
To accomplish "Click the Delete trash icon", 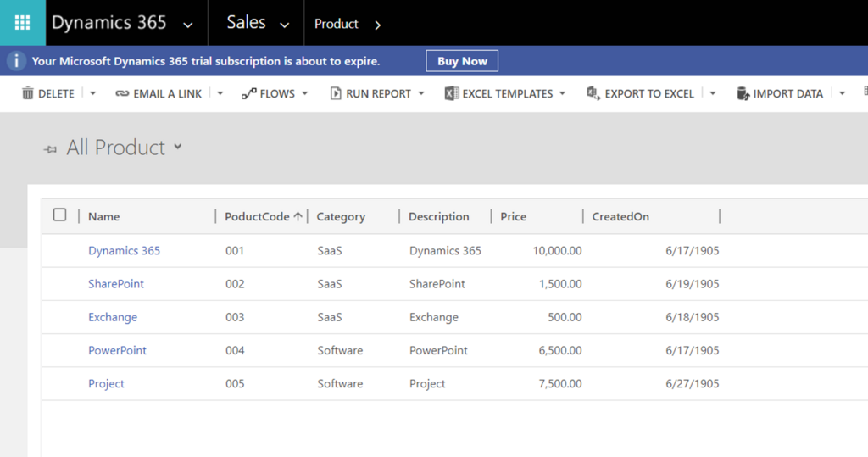I will click(x=28, y=93).
